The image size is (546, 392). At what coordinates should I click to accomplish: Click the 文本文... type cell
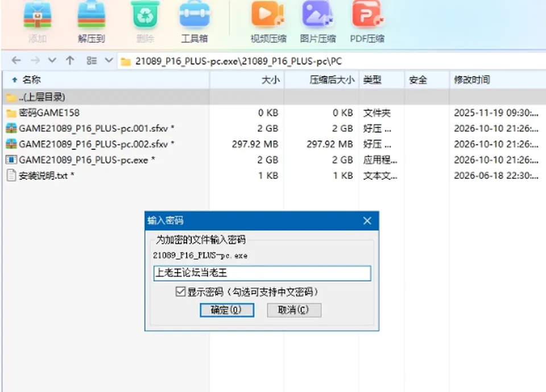coord(380,176)
